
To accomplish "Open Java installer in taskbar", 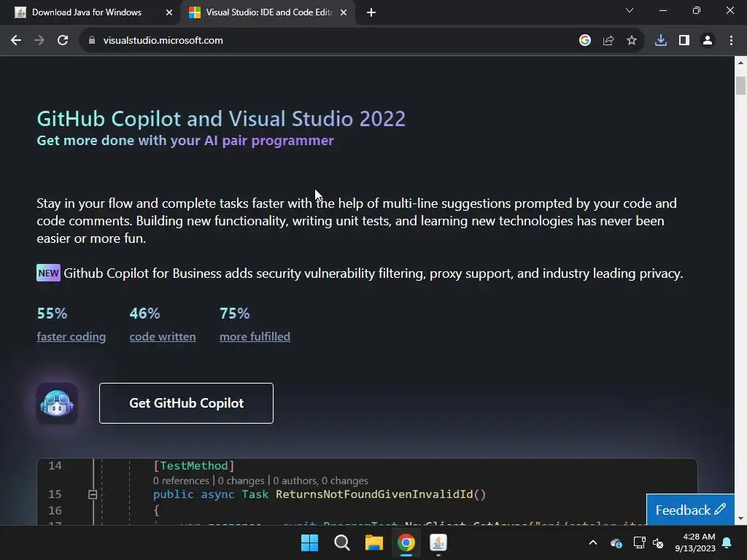I will (x=438, y=542).
